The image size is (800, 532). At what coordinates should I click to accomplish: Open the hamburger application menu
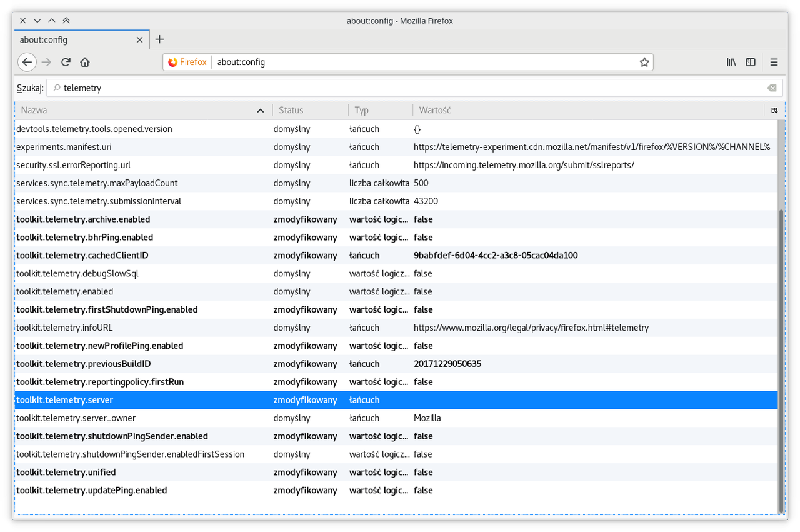(774, 62)
